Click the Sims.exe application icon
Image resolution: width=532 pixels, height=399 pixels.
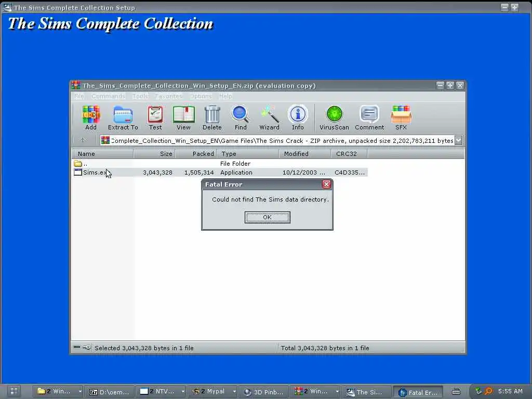pos(78,172)
